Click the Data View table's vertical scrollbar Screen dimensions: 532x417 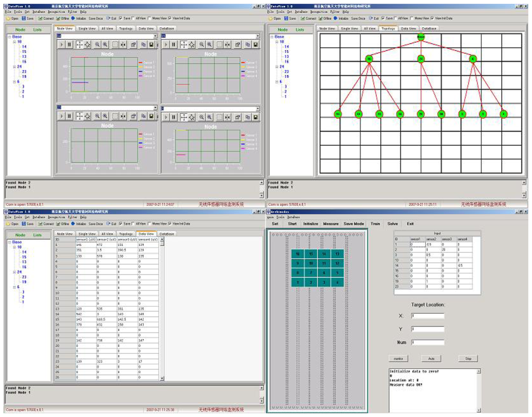point(162,309)
